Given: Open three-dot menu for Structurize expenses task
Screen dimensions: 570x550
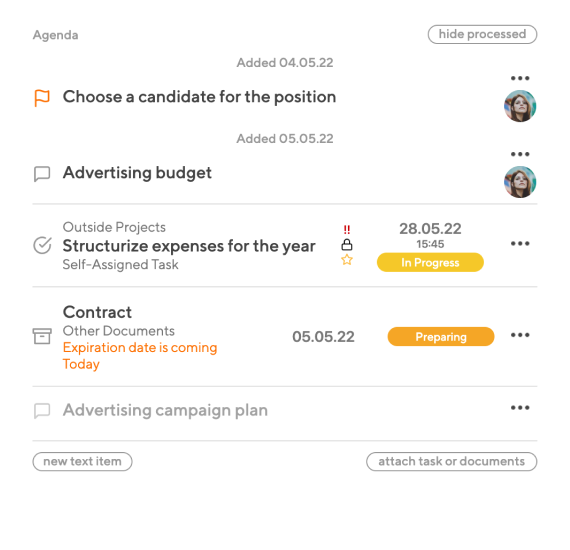Looking at the screenshot, I should coord(520,244).
